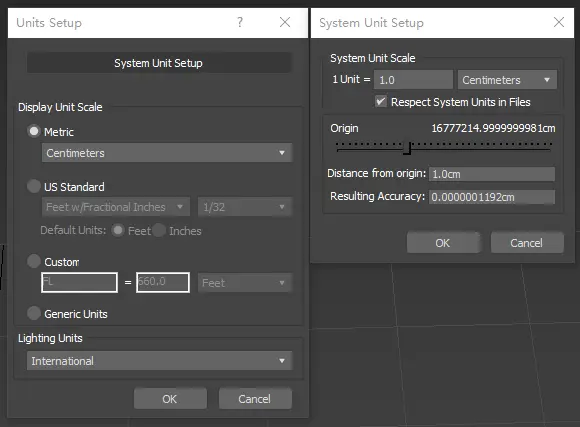The width and height of the screenshot is (580, 427).
Task: Click the Distance from origin field
Action: click(492, 174)
